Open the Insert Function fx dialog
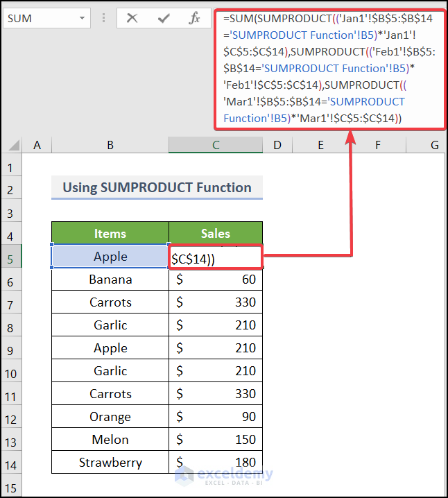This screenshot has height=498, width=448. [x=194, y=18]
